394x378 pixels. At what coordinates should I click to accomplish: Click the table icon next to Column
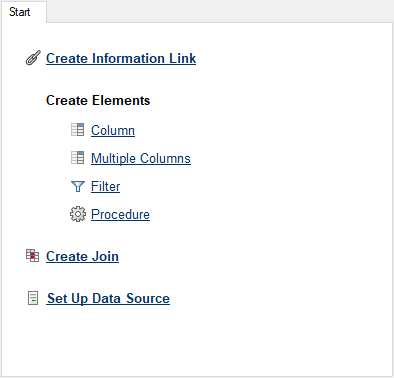[x=77, y=130]
